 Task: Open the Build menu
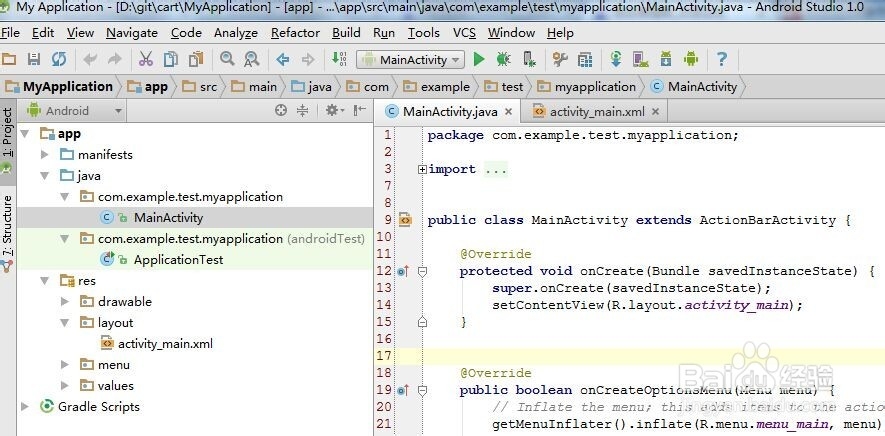346,33
